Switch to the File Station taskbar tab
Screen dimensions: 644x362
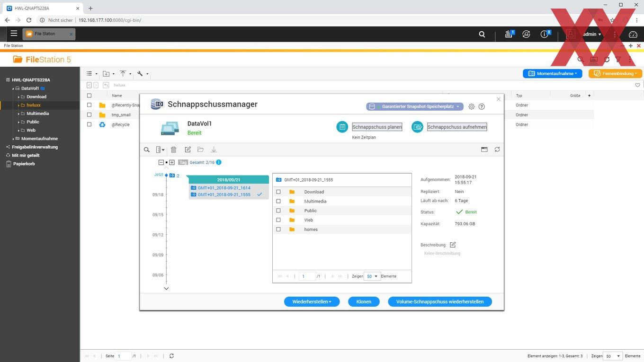(x=49, y=34)
